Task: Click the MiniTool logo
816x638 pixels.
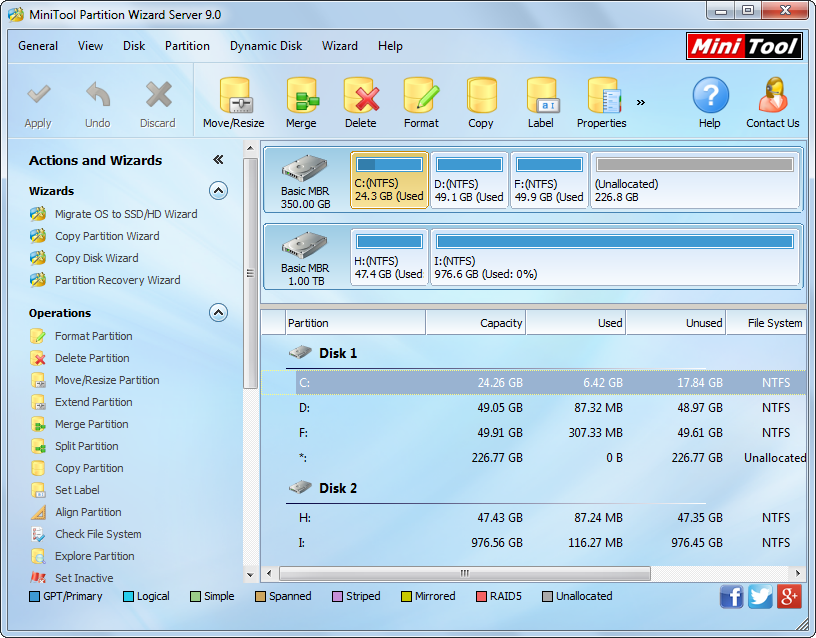Action: pos(744,46)
